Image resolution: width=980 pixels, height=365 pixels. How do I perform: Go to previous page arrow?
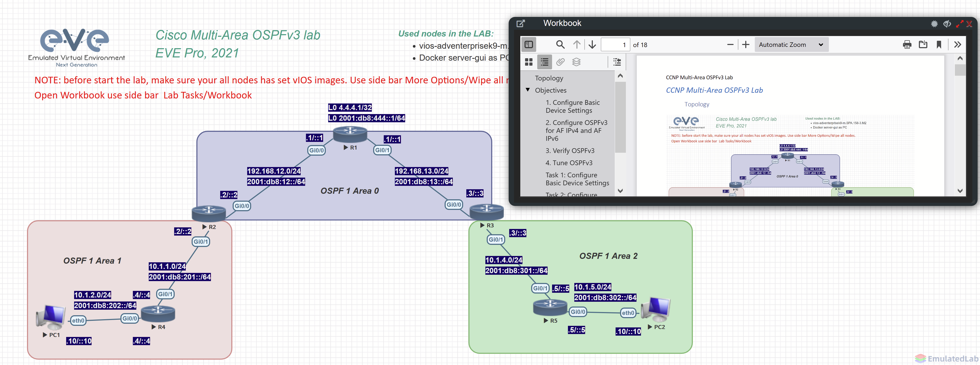577,44
